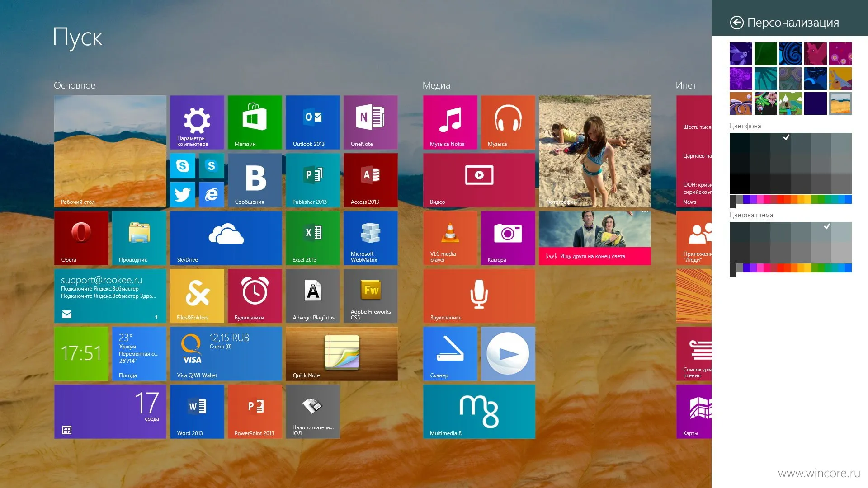
Task: Open the ivi movie tile
Action: (594, 238)
